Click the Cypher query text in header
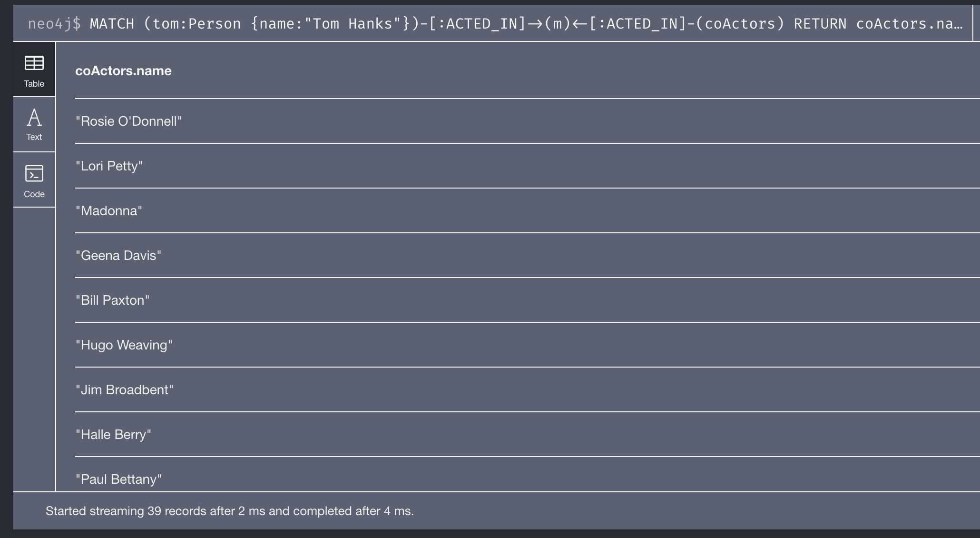Viewport: 980px width, 538px height. (526, 24)
